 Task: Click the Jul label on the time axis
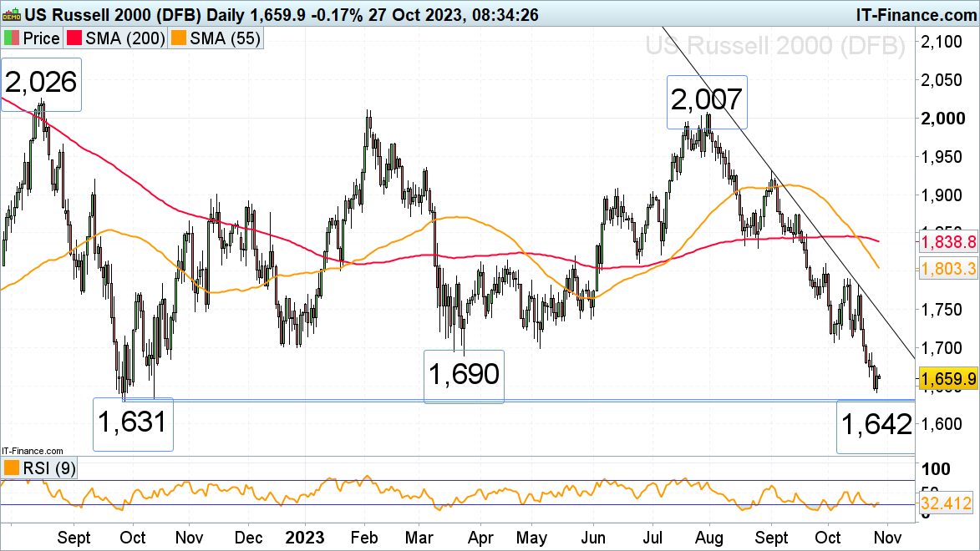click(x=652, y=538)
